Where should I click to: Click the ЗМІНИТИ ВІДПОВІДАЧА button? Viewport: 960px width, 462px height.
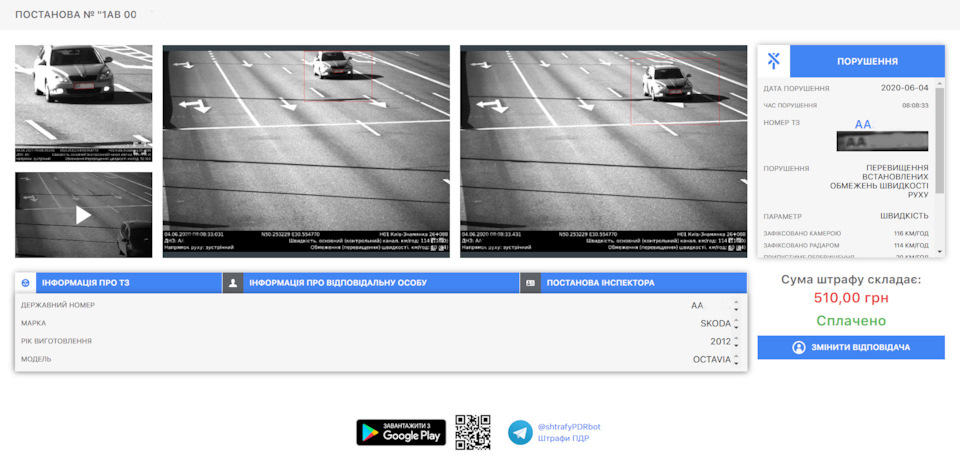tap(851, 347)
